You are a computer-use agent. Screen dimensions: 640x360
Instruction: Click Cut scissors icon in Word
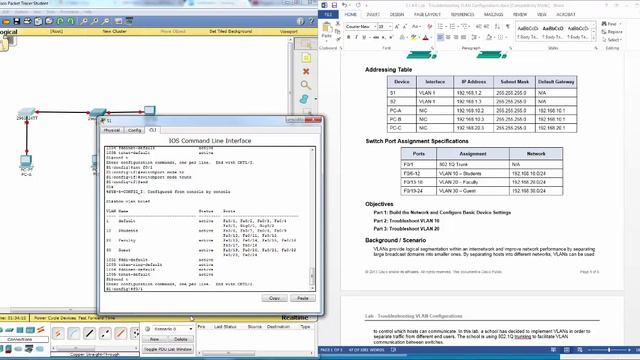pyautogui.click(x=338, y=24)
